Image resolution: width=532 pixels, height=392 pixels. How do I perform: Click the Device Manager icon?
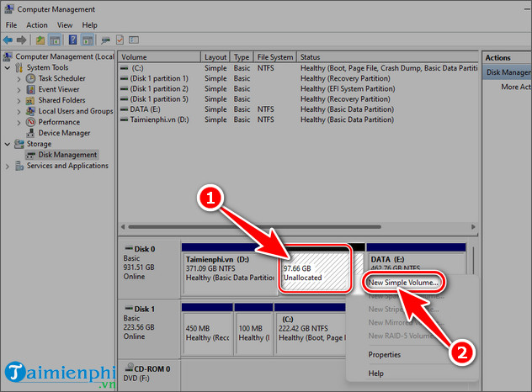tap(31, 133)
